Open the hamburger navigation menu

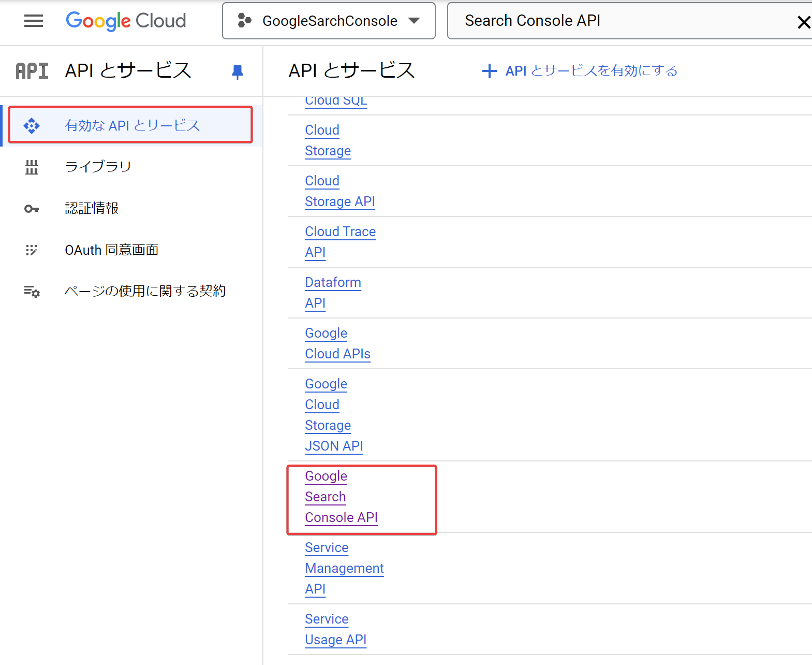[x=34, y=21]
